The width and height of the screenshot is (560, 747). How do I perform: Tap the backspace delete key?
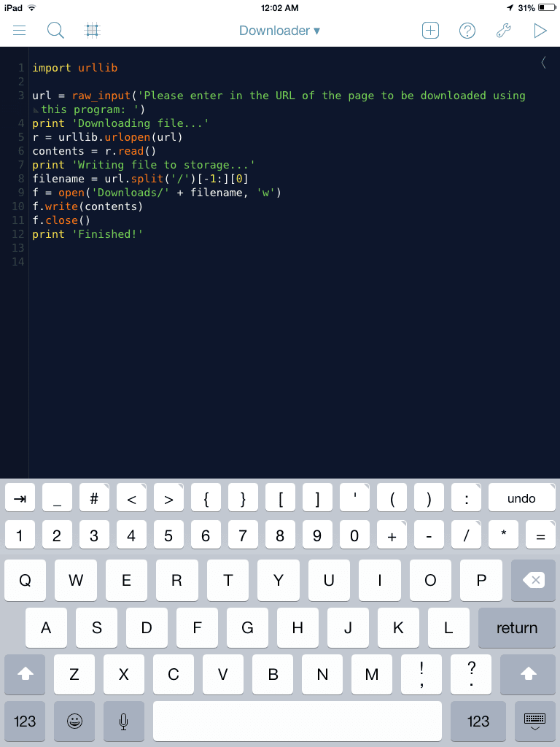tap(533, 580)
